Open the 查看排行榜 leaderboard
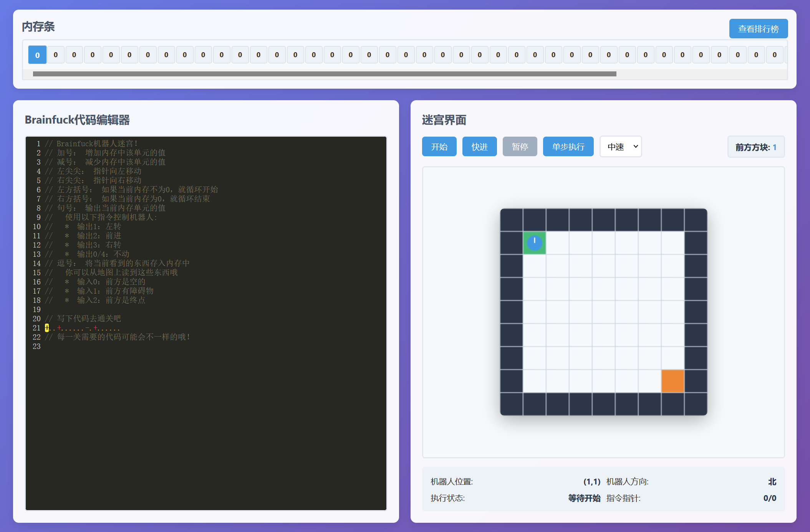Screen dimensions: 810x532 (x=758, y=29)
